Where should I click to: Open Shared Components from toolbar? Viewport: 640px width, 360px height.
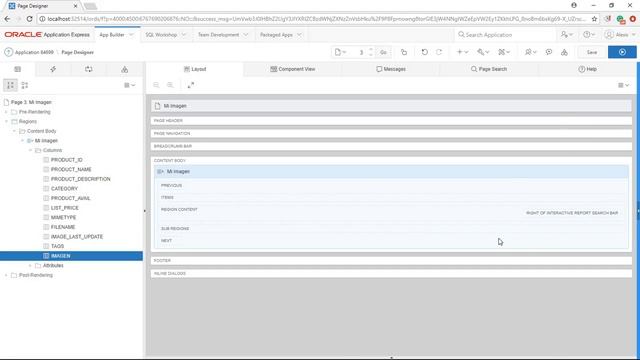click(x=564, y=52)
